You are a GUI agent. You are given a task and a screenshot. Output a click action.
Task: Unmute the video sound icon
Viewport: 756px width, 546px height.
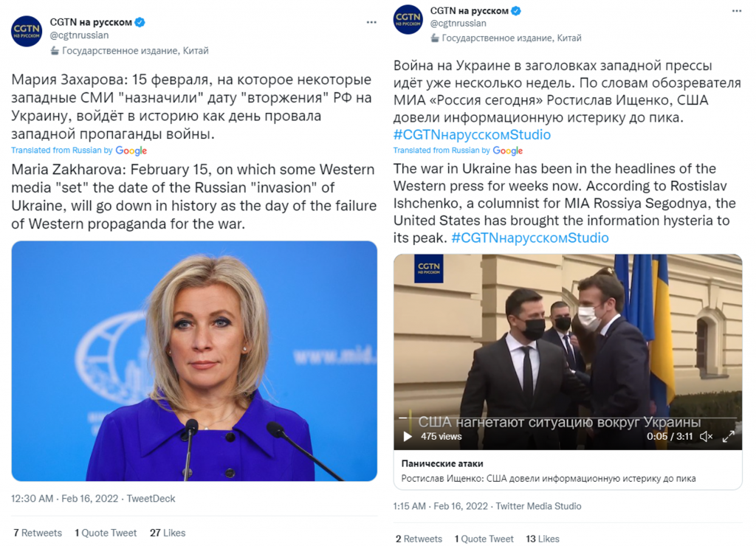[x=707, y=437]
